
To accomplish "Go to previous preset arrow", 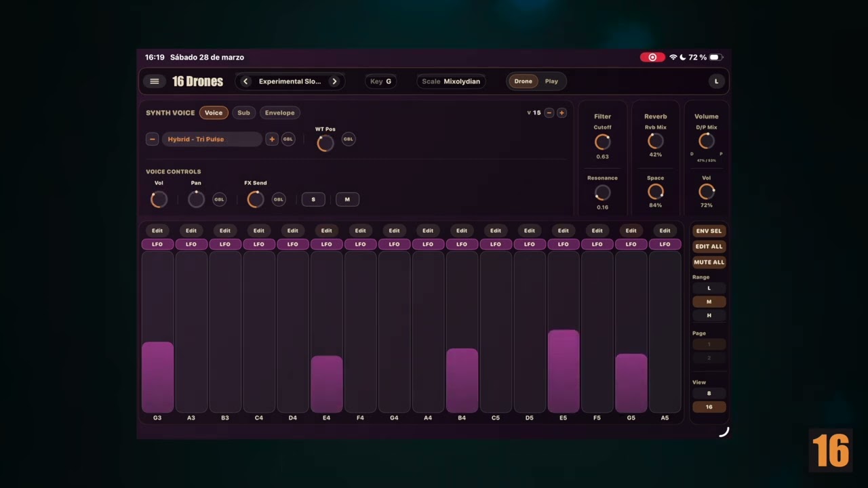I will click(245, 81).
